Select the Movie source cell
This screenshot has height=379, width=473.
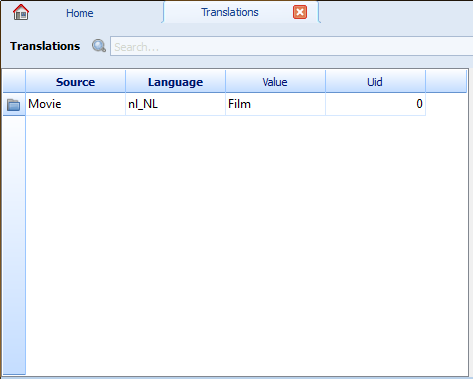click(76, 104)
